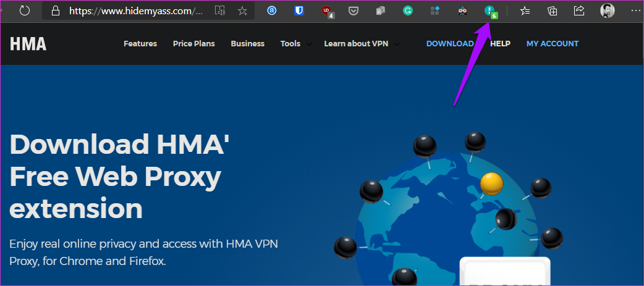This screenshot has width=644, height=286.
Task: Open the Features menu item
Action: [140, 44]
